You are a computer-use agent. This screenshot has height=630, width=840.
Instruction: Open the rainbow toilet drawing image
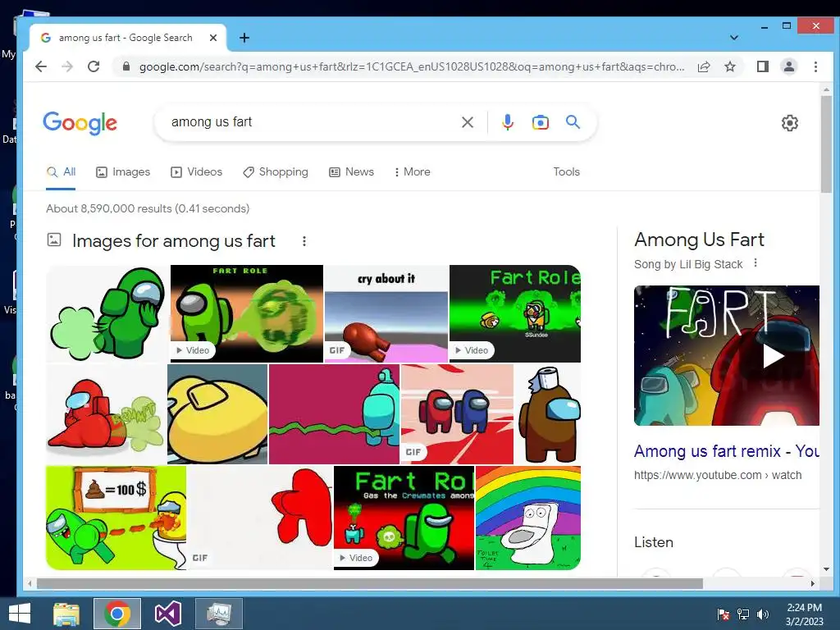(x=528, y=518)
